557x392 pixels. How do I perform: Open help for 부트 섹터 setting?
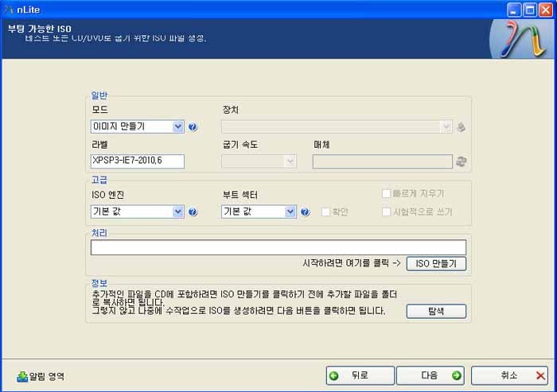click(305, 212)
